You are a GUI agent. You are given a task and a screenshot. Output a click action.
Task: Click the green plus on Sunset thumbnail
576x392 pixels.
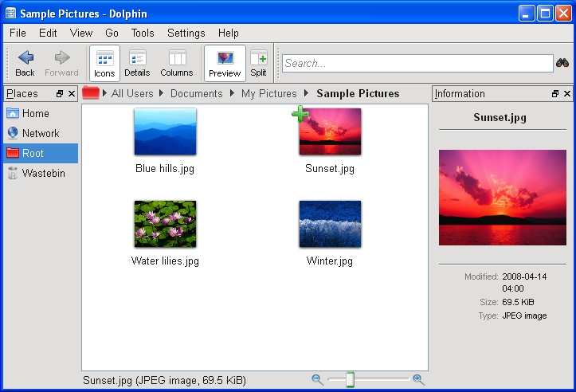point(300,115)
